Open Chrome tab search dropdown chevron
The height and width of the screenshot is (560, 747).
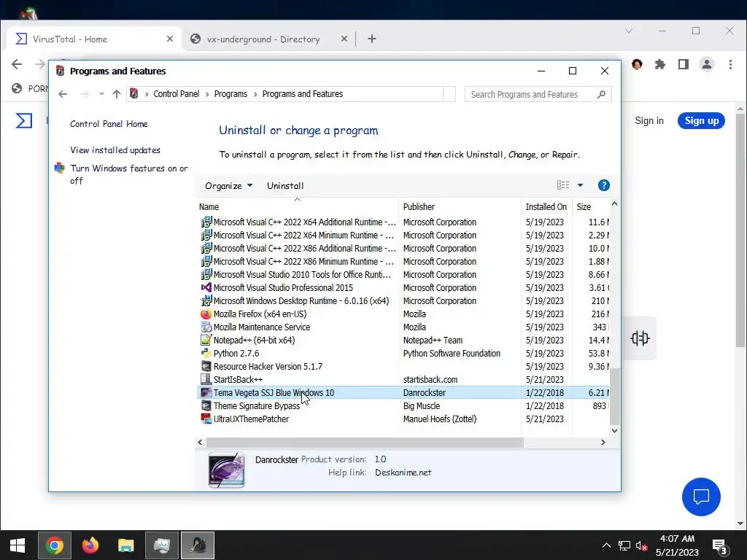[629, 31]
